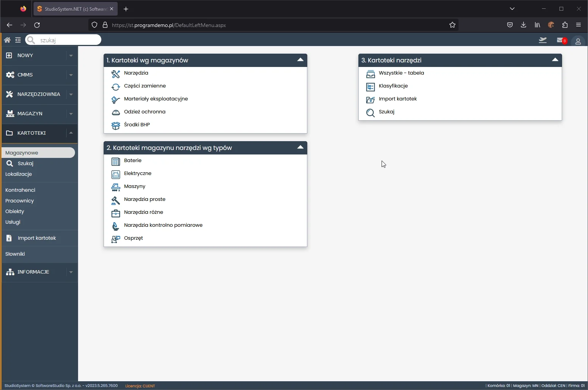Open the CMMS menu section
Screen dimensions: 588x390
tap(25, 75)
